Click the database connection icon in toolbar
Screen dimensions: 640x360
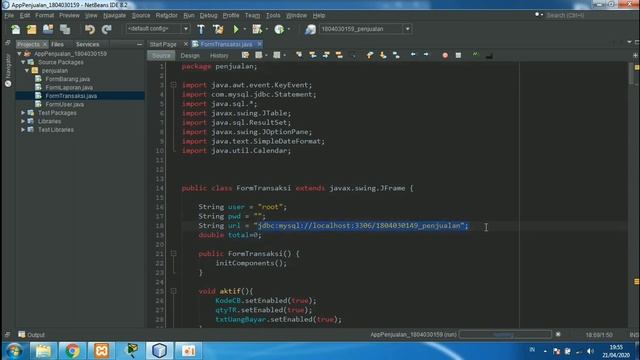click(x=310, y=29)
